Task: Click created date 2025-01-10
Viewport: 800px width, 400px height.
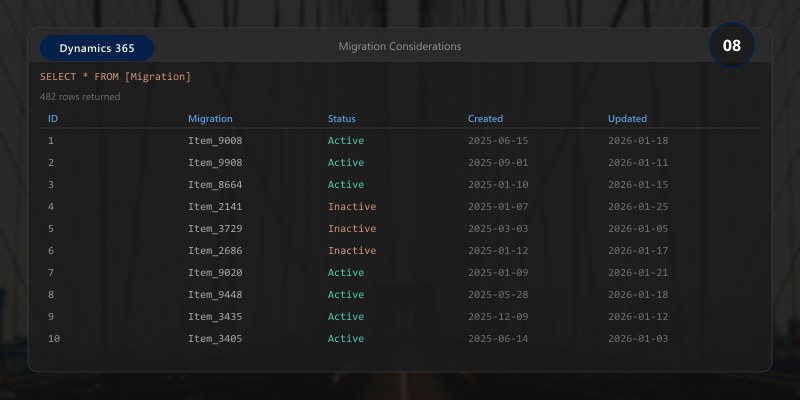Action: [x=498, y=184]
